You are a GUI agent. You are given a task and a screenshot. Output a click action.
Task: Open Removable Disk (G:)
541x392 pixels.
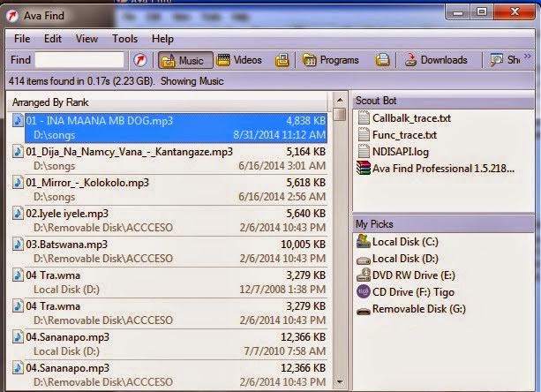tap(419, 309)
